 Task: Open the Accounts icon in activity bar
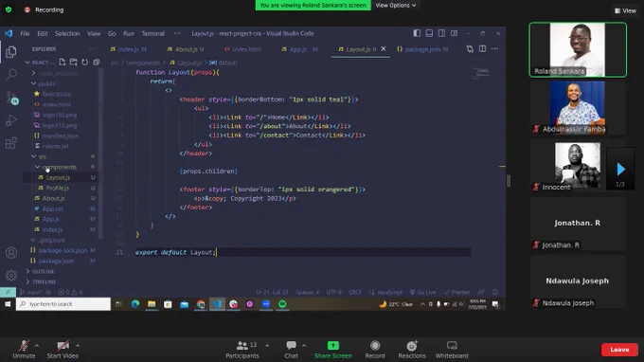(x=11, y=253)
